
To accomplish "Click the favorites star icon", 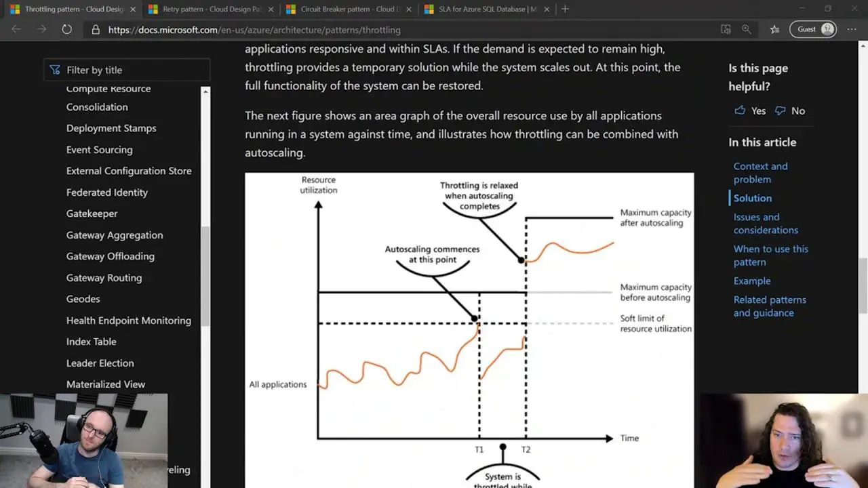I will (774, 29).
